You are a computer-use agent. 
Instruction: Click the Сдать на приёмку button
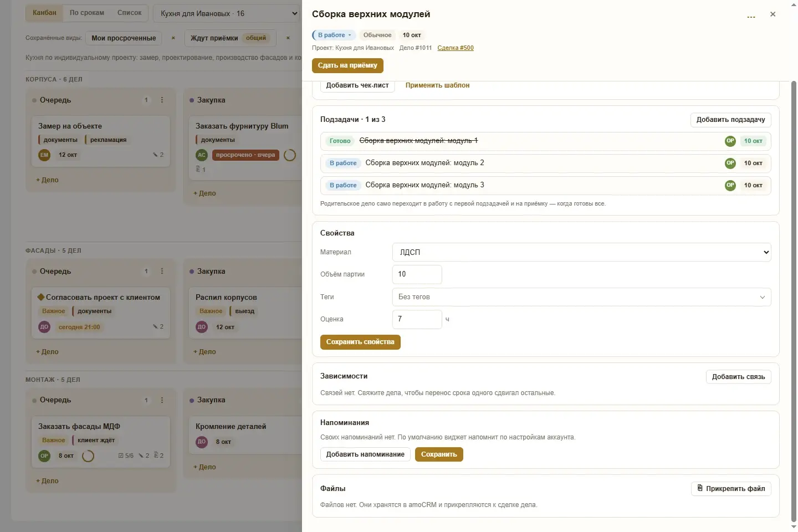click(347, 65)
